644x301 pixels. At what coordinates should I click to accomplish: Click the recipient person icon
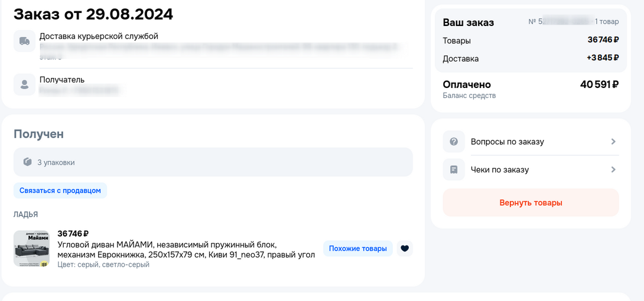pyautogui.click(x=24, y=84)
